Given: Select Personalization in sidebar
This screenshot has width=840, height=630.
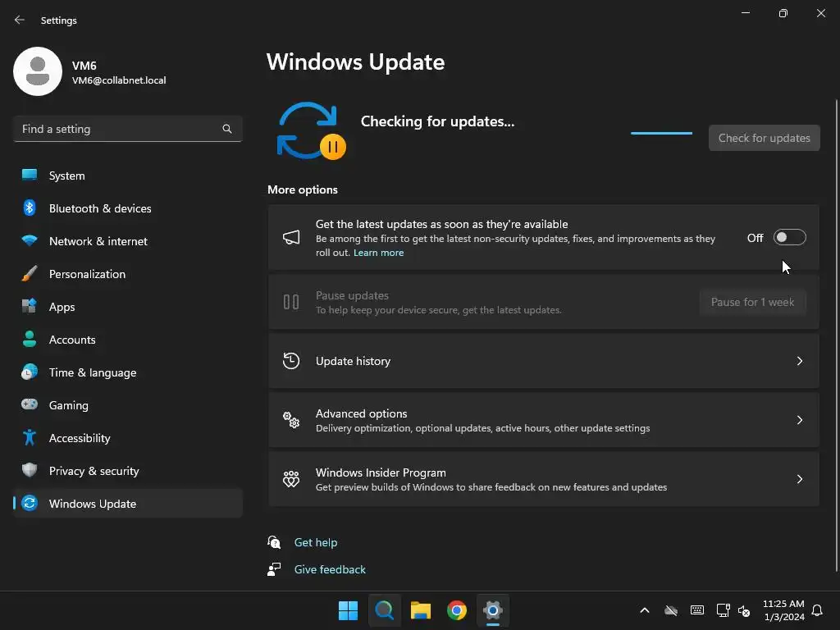Looking at the screenshot, I should (x=127, y=274).
